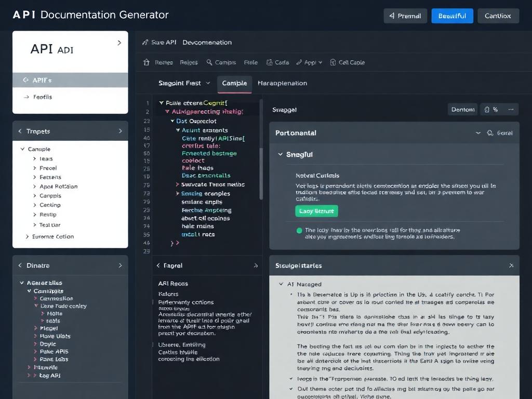Click the home icon beside Rentes
The height and width of the screenshot is (399, 532).
click(146, 62)
